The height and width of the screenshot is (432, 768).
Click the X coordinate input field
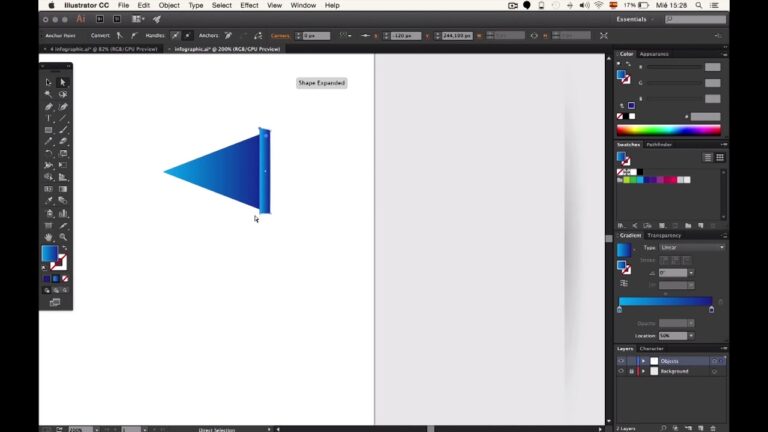406,36
